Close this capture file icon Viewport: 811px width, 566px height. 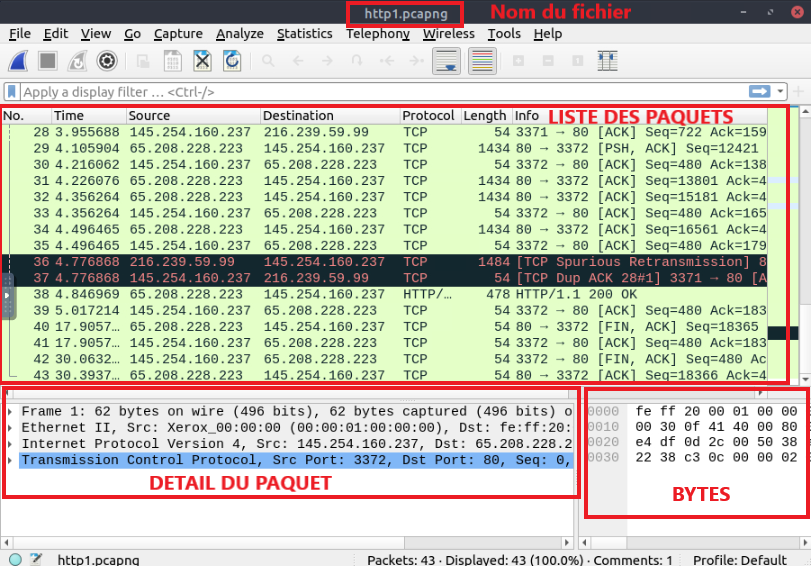pos(202,61)
